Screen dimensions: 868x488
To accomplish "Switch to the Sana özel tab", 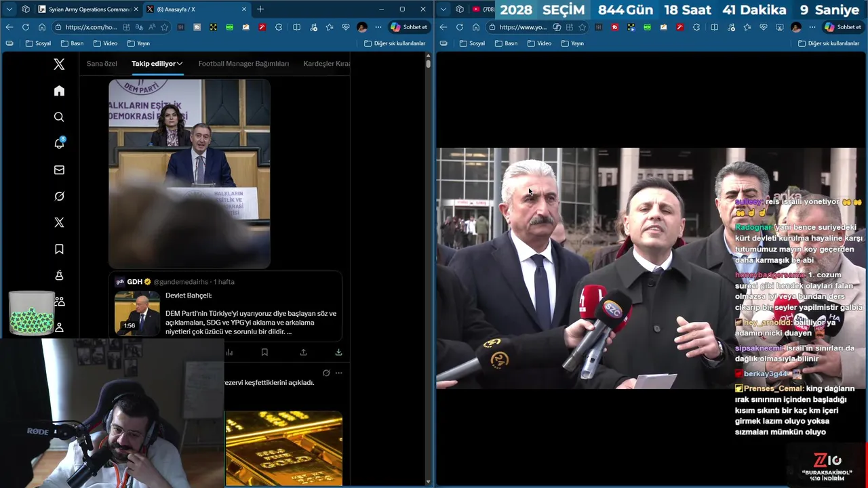I will point(102,64).
